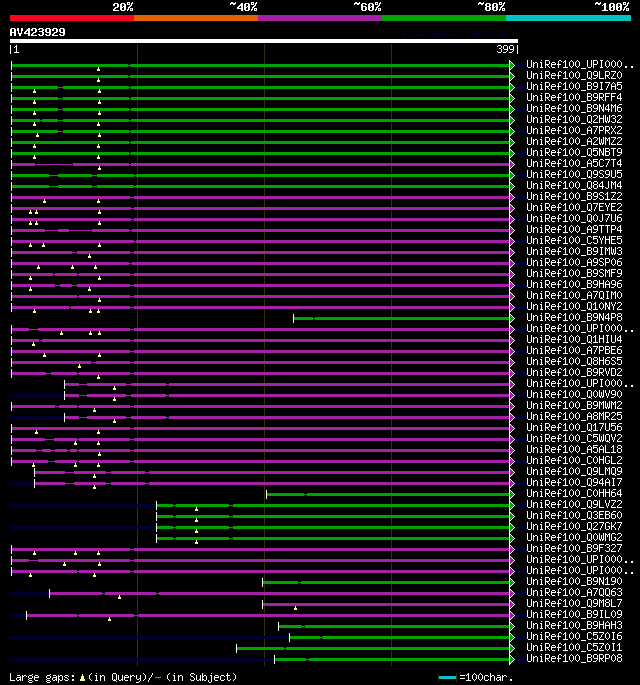640x685 pixels.
Task: Open hit UniRef100_B9RFF4
Action: pyautogui.click(x=574, y=97)
